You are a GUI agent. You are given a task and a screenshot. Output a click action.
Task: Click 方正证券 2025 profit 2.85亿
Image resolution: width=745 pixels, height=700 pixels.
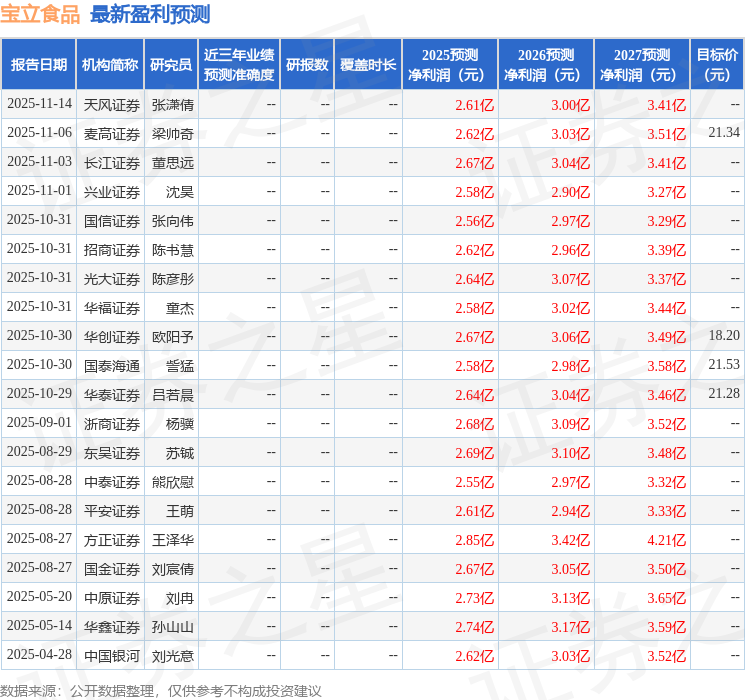(475, 540)
